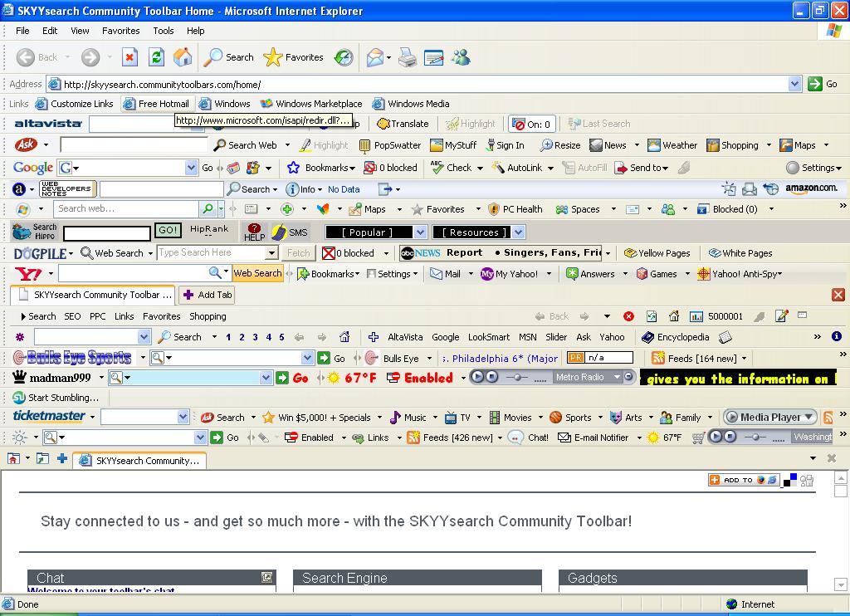850x616 pixels.
Task: Open MyStuff on the Ask toolbar
Action: pyautogui.click(x=453, y=145)
